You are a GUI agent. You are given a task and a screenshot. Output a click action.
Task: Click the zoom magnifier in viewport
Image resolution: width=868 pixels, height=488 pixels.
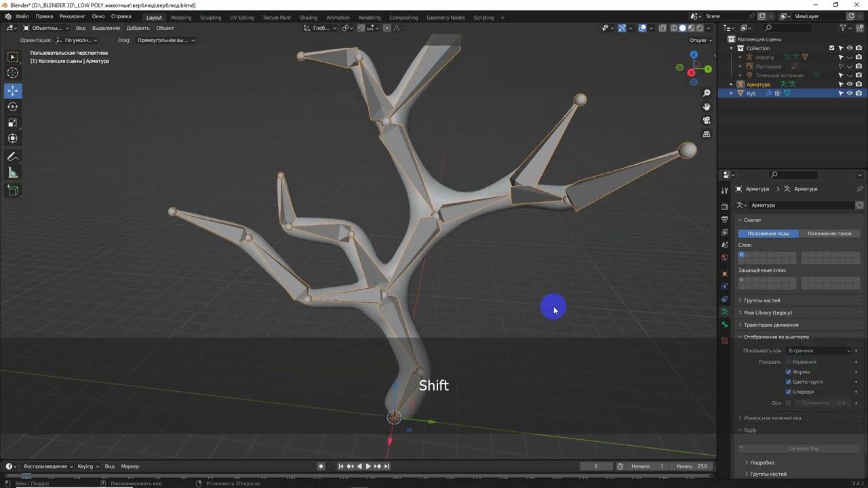[x=707, y=93]
